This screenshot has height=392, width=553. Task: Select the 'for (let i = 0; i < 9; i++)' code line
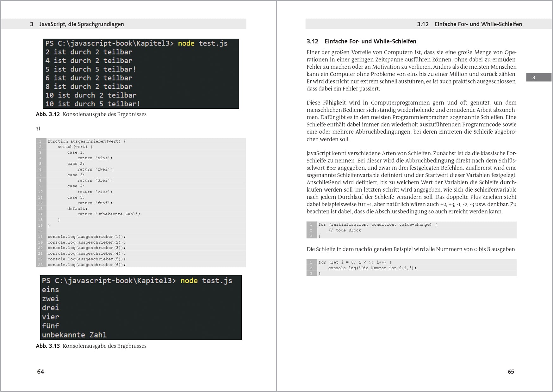356,262
